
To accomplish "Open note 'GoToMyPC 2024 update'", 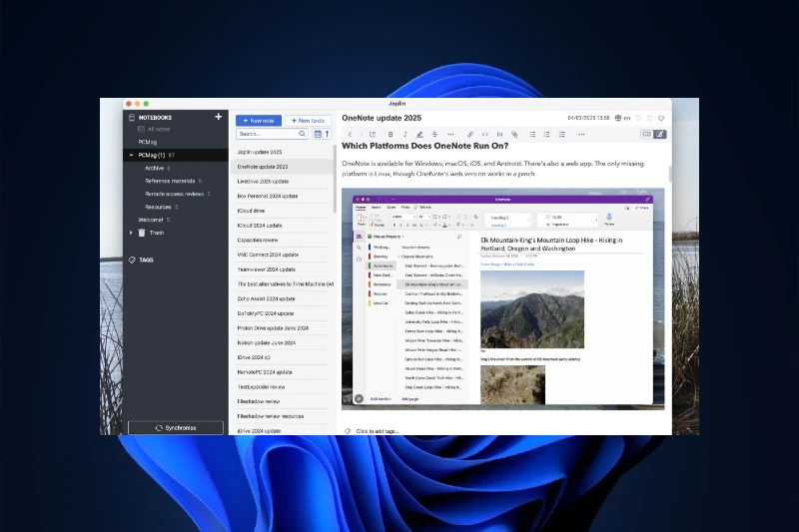I will point(283,313).
